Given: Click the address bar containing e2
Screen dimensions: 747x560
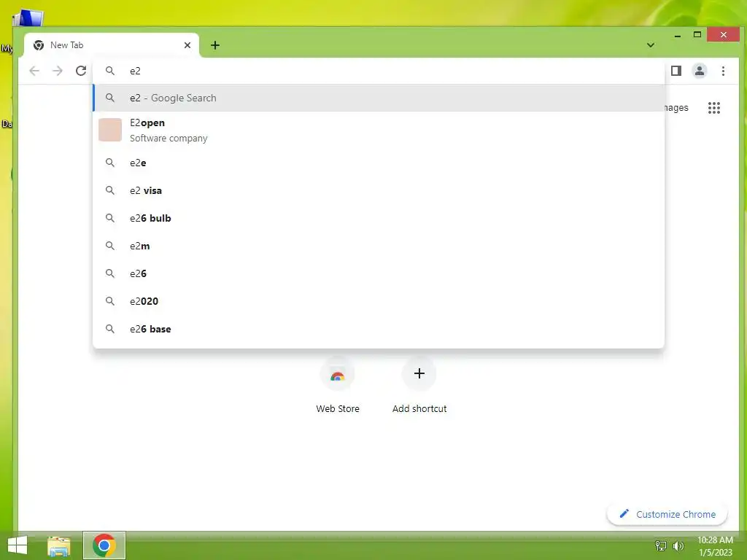Looking at the screenshot, I should pos(379,71).
